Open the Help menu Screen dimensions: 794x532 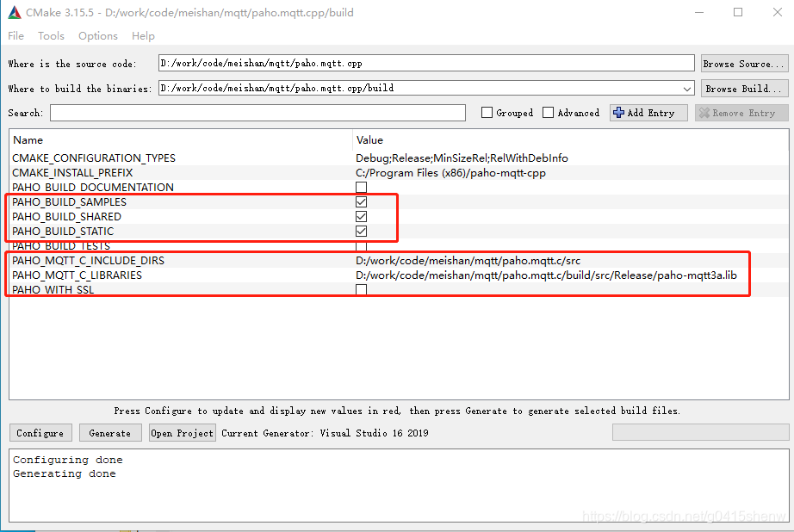(143, 36)
